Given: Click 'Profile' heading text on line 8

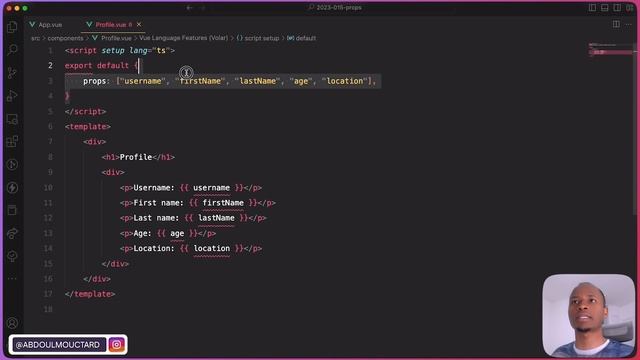Looking at the screenshot, I should [x=136, y=157].
